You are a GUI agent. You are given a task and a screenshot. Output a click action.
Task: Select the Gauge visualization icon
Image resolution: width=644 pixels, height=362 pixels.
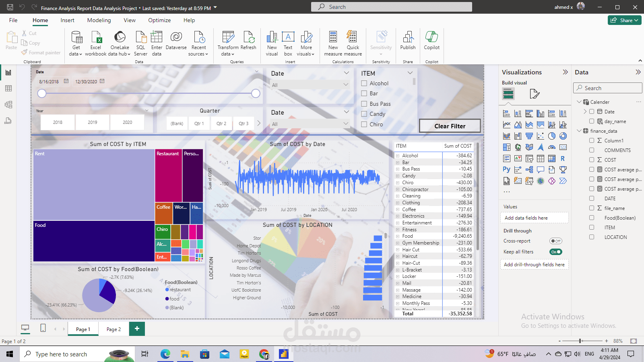pos(552,147)
